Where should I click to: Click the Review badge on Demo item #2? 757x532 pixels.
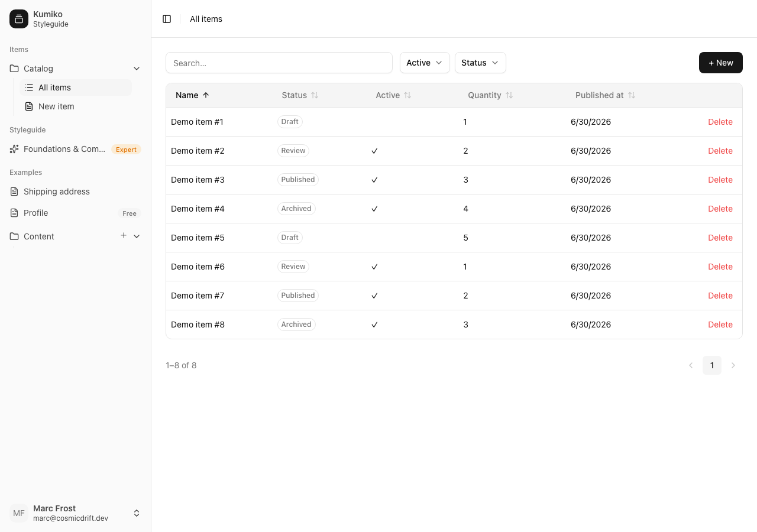(293, 151)
